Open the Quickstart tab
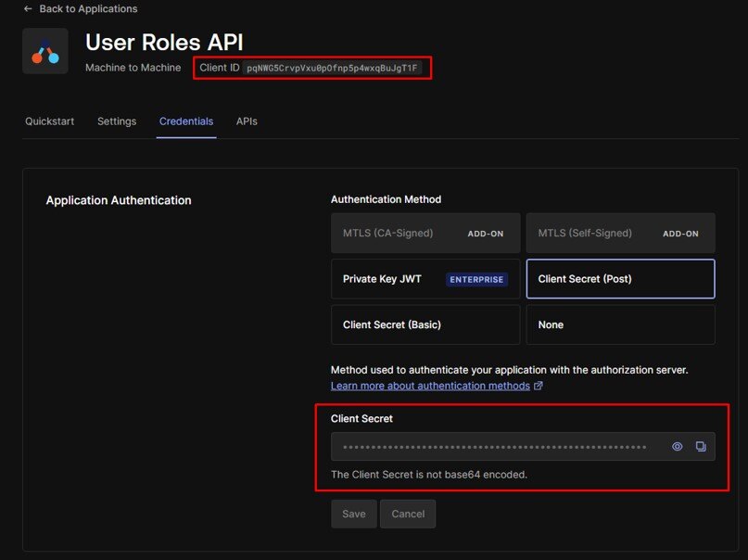The width and height of the screenshot is (748, 560). click(x=50, y=121)
